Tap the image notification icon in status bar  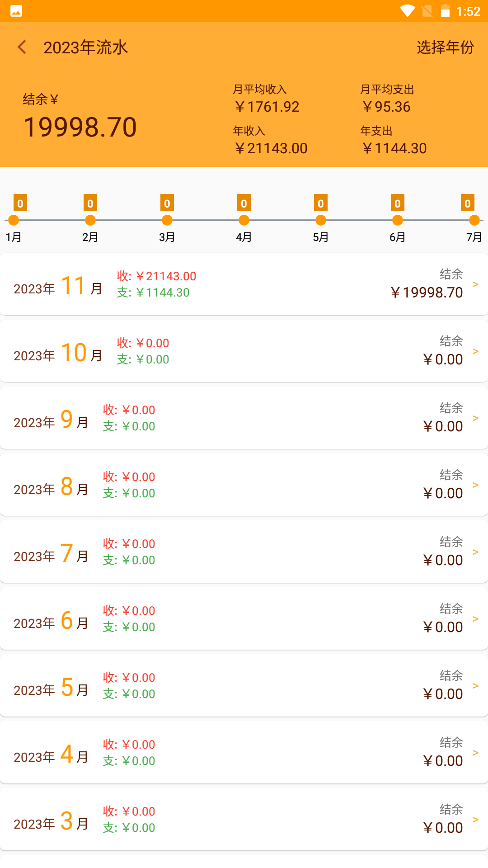(16, 11)
